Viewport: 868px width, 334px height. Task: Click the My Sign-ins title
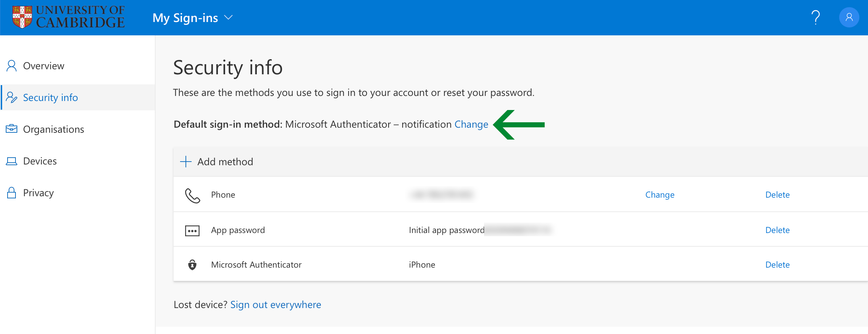[185, 18]
